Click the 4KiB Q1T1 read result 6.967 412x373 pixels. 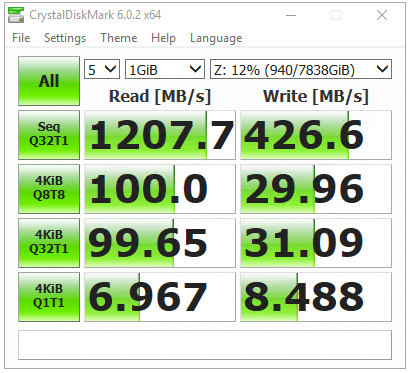coord(160,297)
